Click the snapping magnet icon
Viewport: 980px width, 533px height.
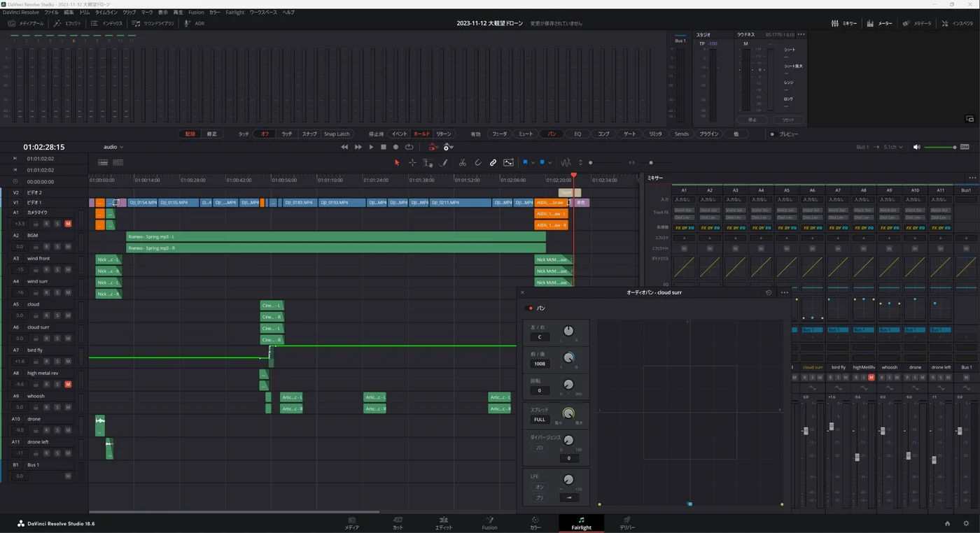pyautogui.click(x=477, y=162)
